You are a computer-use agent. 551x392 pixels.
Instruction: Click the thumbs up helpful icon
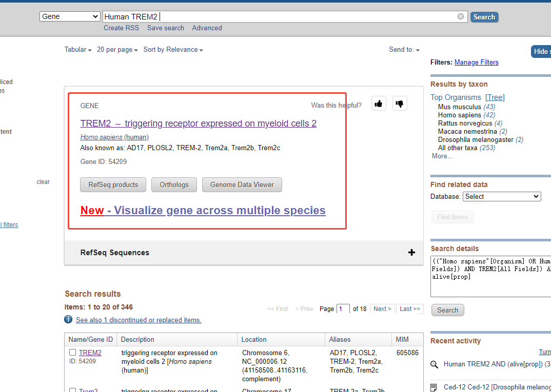[x=379, y=104]
